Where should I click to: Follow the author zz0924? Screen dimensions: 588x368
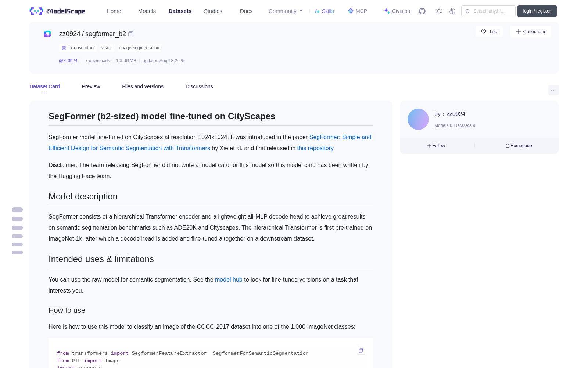(x=436, y=146)
